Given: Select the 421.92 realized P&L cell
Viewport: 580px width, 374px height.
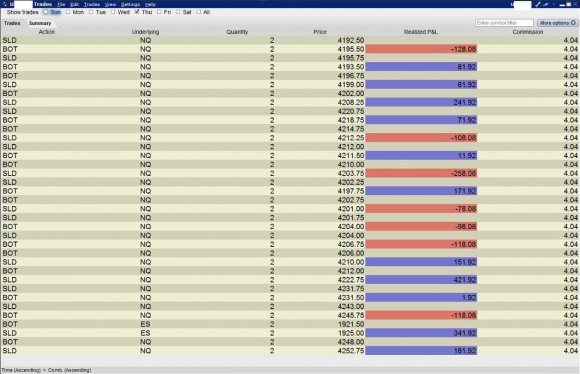Looking at the screenshot, I should [421, 280].
